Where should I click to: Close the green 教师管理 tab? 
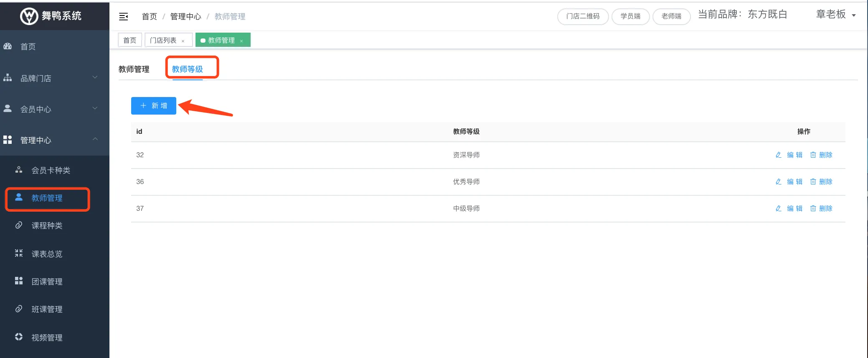(241, 41)
